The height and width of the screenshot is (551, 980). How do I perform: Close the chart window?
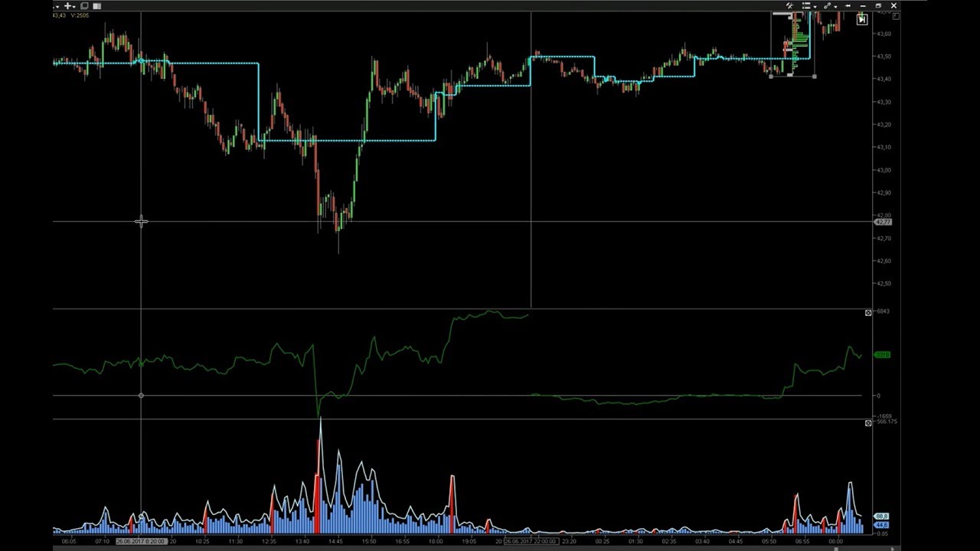click(x=893, y=6)
